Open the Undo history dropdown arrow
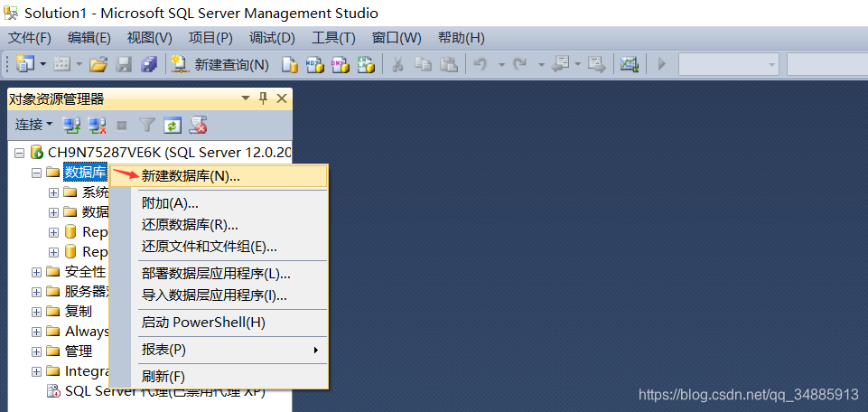This screenshot has width=868, height=412. (x=501, y=65)
